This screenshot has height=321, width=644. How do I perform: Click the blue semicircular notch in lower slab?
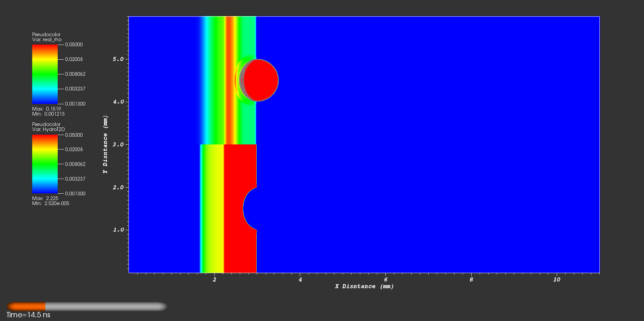251,208
